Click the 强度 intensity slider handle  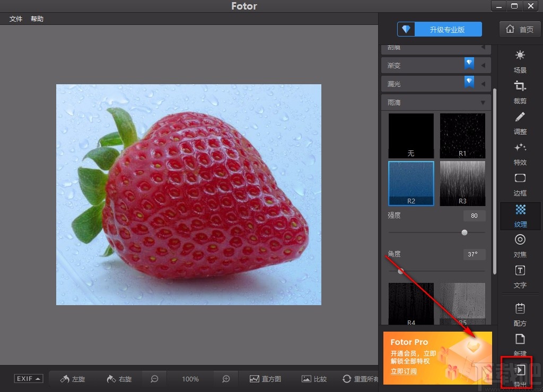(x=465, y=232)
